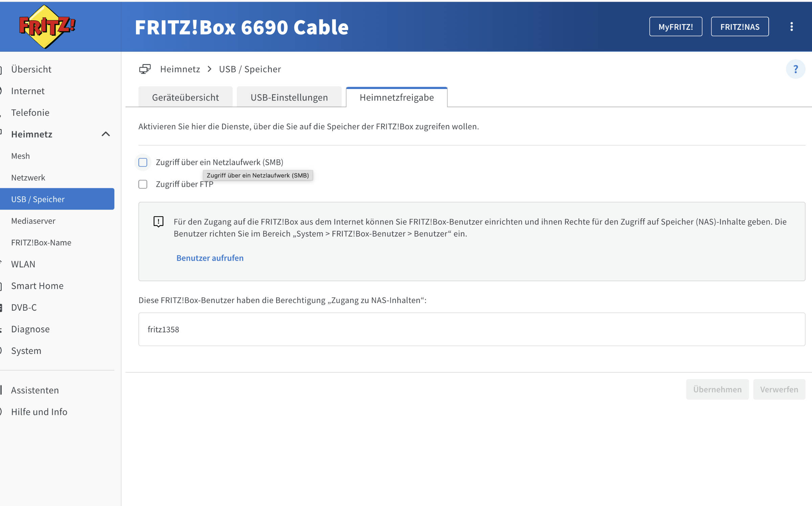Enable Zugriff über ein Netzlaufwerk (SMB)
The height and width of the screenshot is (506, 812).
(x=143, y=162)
